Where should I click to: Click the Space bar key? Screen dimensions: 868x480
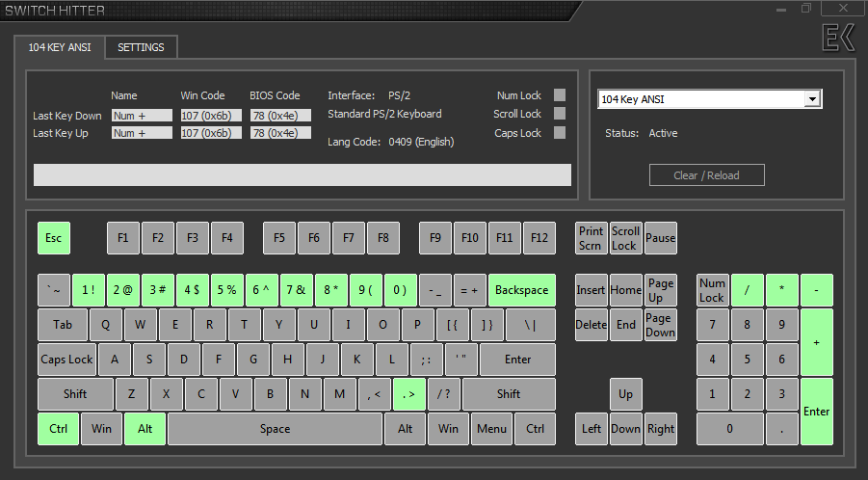coord(275,429)
